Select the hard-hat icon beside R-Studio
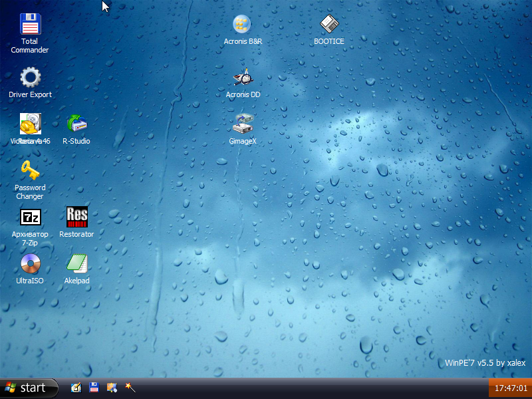The image size is (532, 399). coord(30,124)
